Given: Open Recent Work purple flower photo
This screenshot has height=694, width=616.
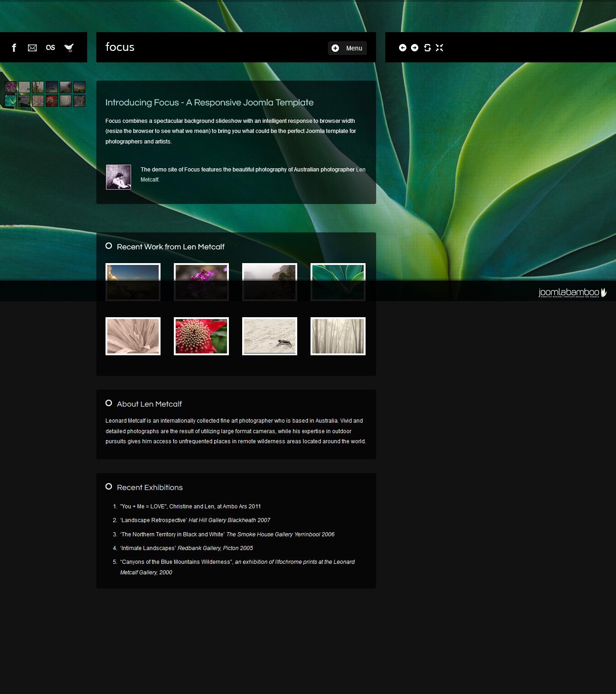Looking at the screenshot, I should coord(201,282).
